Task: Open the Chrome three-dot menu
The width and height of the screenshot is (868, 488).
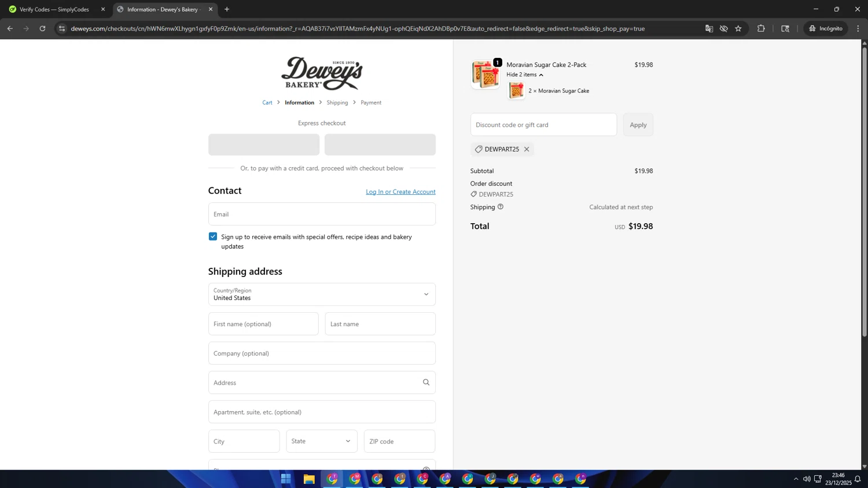Action: point(858,28)
